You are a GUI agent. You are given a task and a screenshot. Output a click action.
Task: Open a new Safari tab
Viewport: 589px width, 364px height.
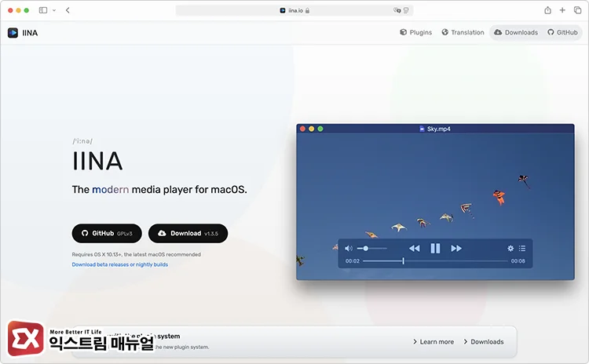click(562, 10)
